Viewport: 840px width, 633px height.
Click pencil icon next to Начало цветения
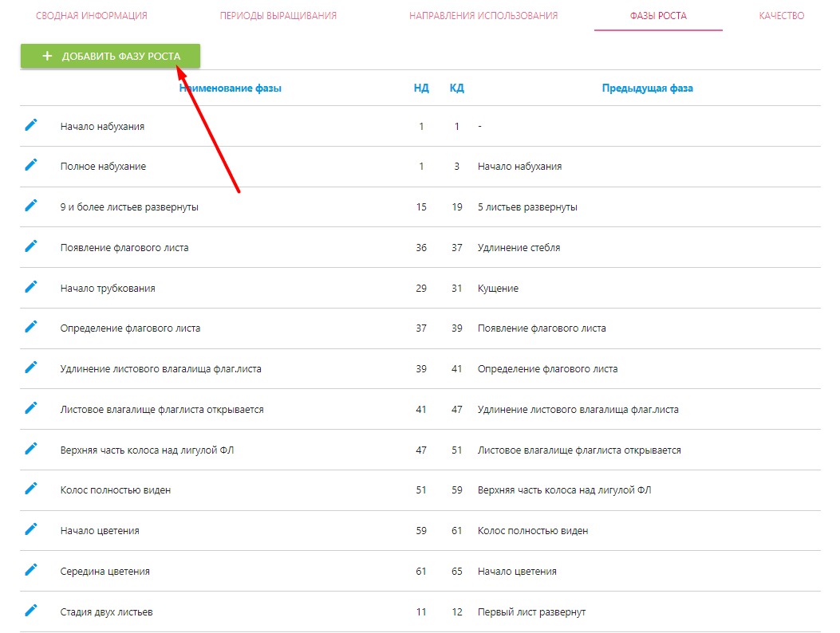coord(31,529)
